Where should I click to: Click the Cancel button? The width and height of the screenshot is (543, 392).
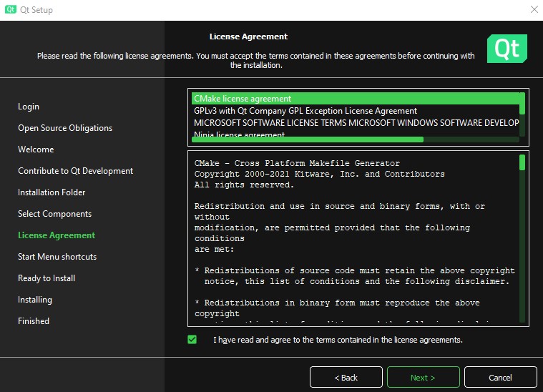coord(500,377)
